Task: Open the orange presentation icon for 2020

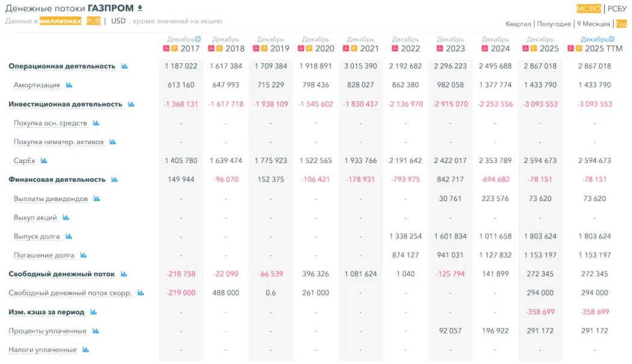Action: 309,48
